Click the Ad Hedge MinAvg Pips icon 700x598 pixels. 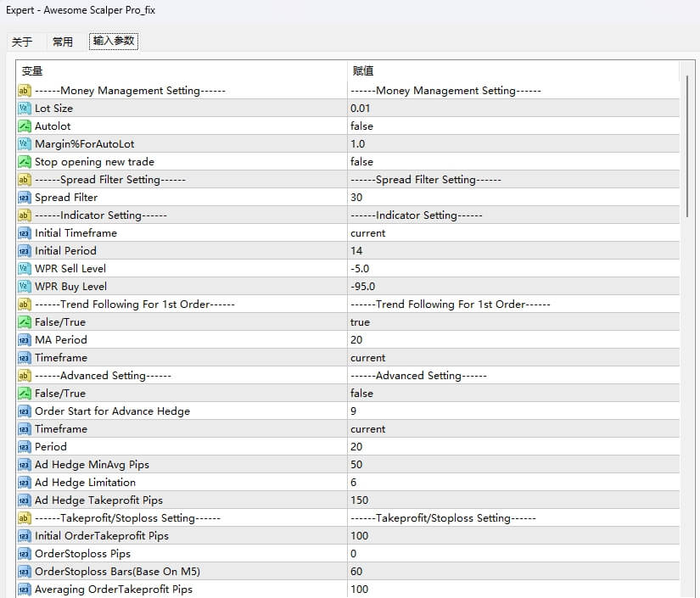coord(24,465)
